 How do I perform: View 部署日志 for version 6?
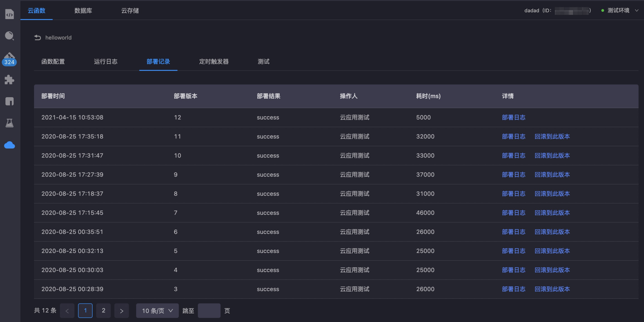click(514, 232)
